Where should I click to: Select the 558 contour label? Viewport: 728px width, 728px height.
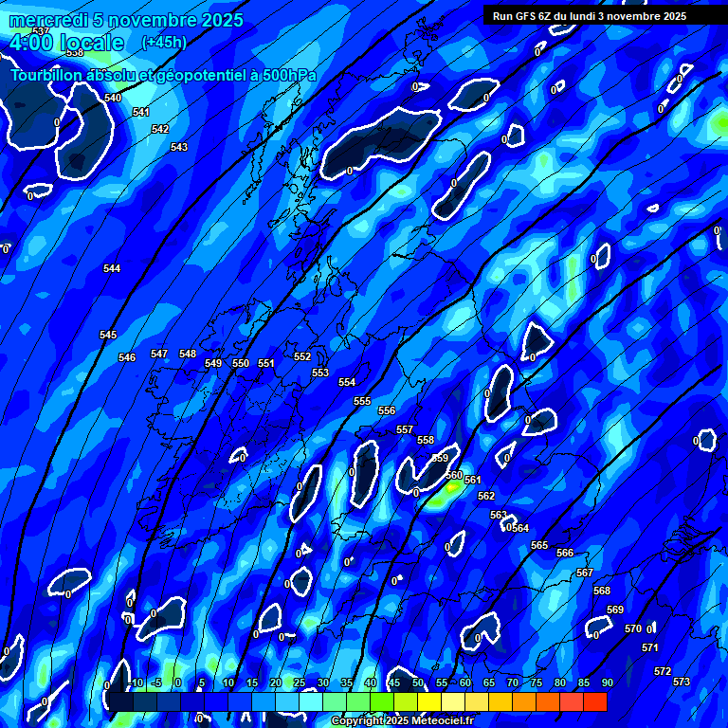point(426,440)
